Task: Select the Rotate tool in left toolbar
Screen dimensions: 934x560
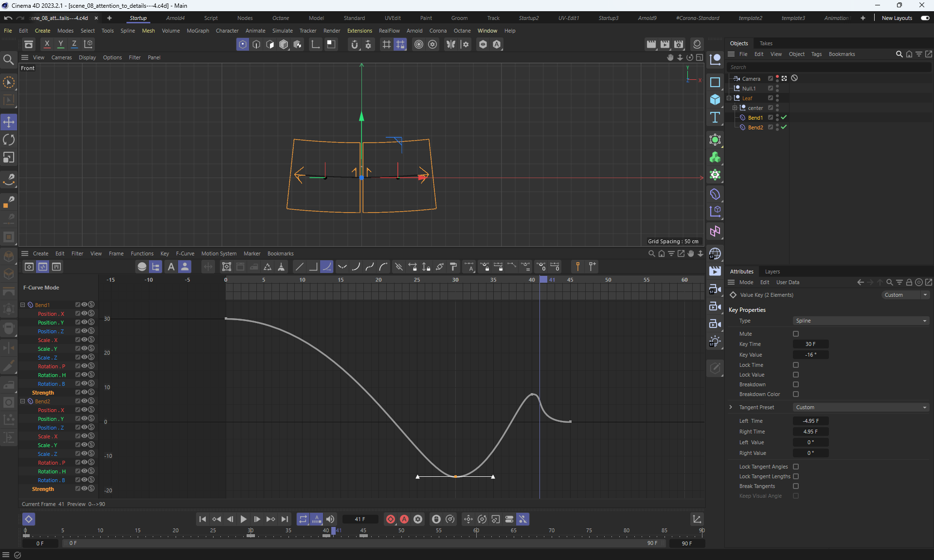Action: point(9,140)
